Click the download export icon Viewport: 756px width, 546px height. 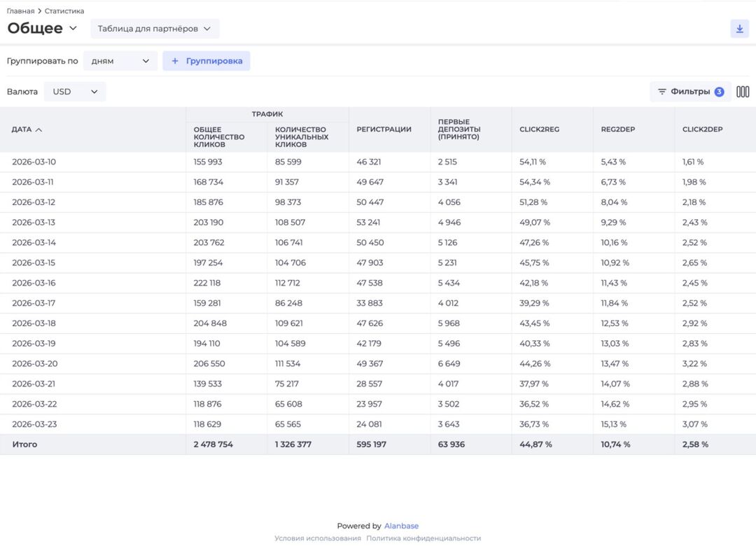(739, 29)
